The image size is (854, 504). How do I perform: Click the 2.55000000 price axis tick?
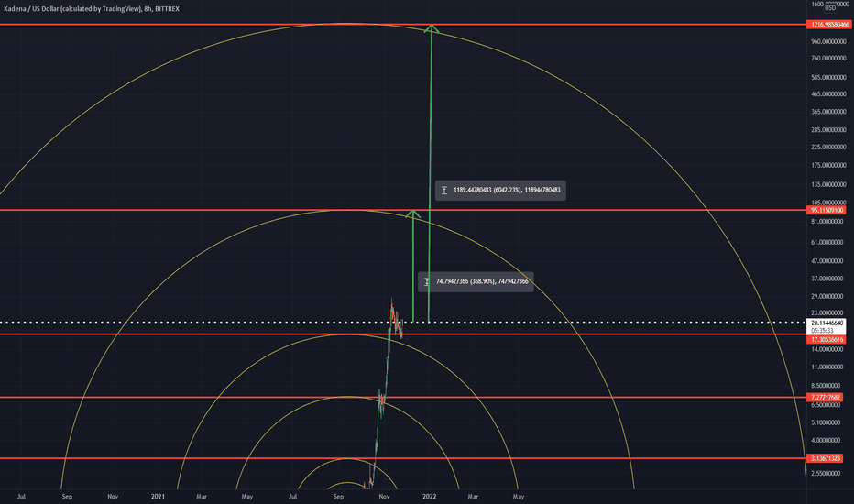point(826,474)
